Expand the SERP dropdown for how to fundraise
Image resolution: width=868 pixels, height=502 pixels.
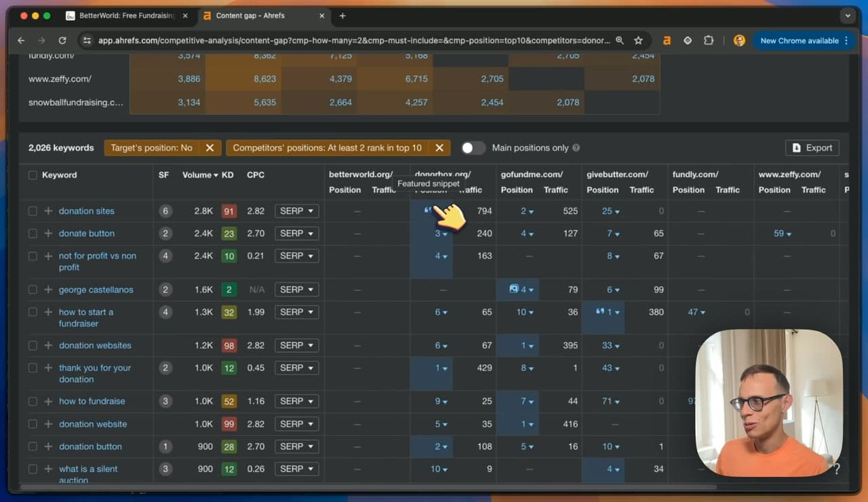296,401
